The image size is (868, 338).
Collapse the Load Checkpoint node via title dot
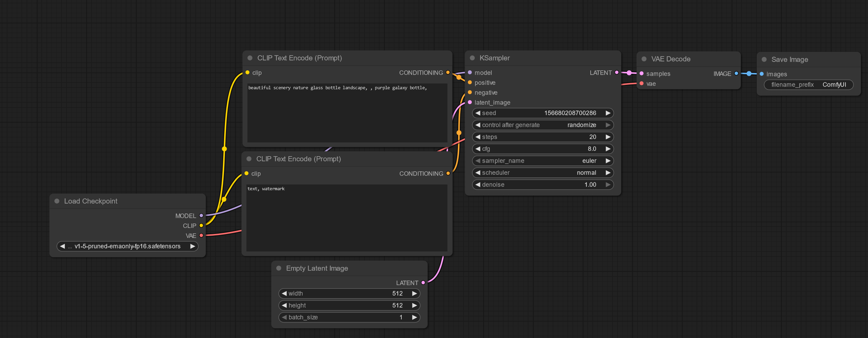(x=57, y=201)
